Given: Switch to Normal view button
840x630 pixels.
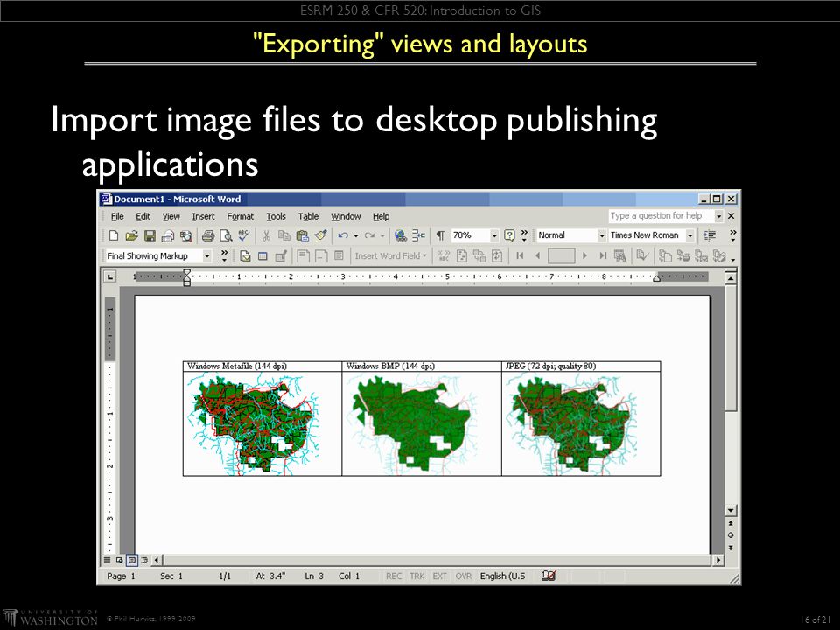Looking at the screenshot, I should tap(107, 560).
